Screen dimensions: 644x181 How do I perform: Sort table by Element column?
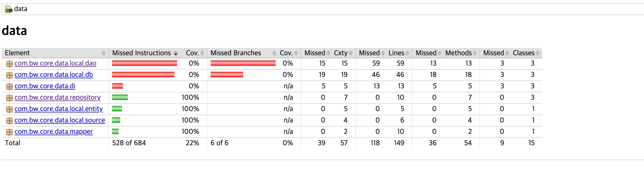click(55, 53)
